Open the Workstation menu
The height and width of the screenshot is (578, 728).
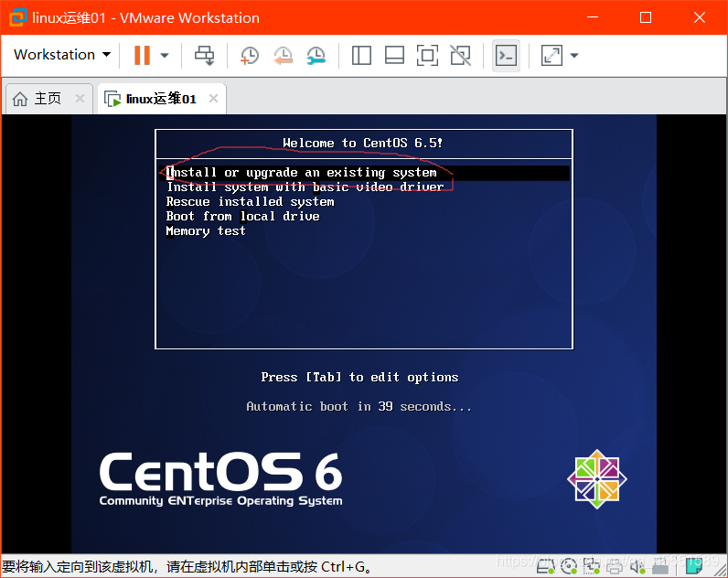click(62, 55)
